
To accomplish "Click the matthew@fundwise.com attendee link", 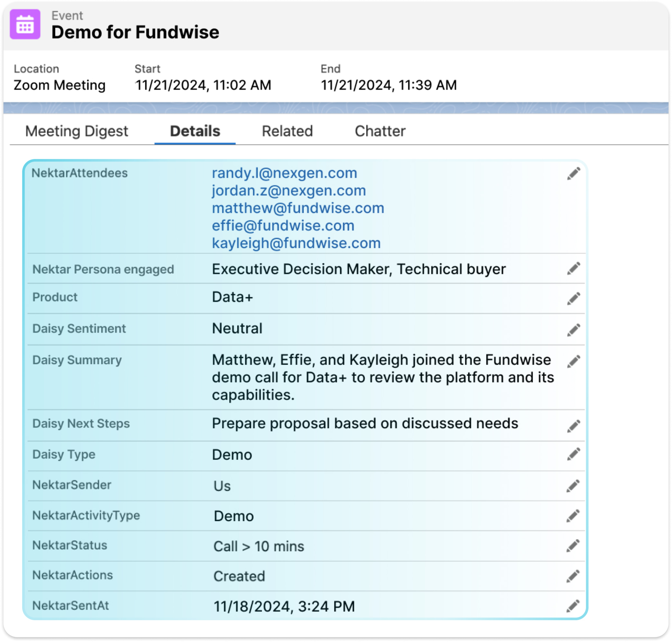I will click(x=298, y=208).
